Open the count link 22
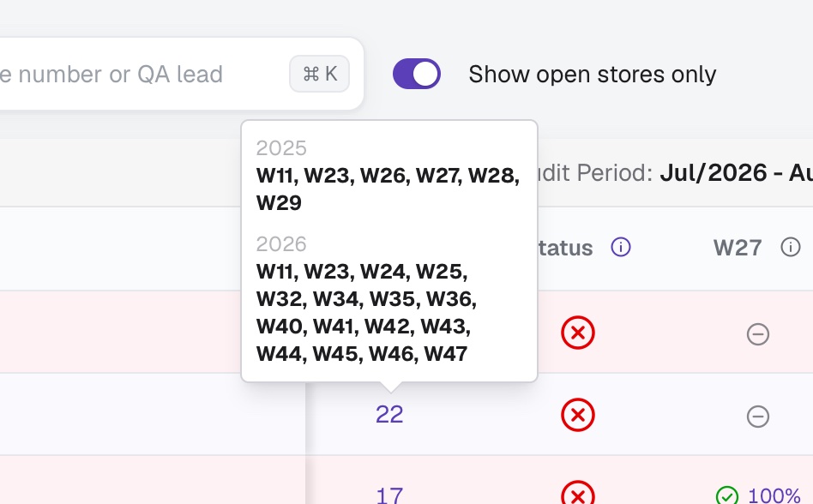813x504 pixels. click(389, 414)
